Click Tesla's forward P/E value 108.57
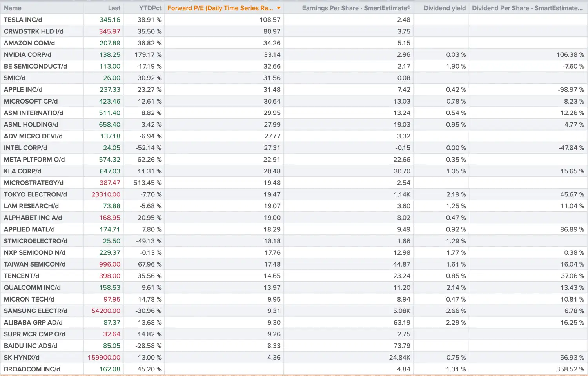The height and width of the screenshot is (376, 588). click(x=270, y=20)
